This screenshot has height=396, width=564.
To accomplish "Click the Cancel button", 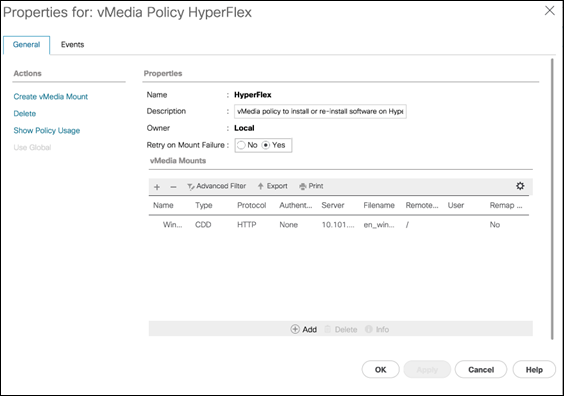I will pyautogui.click(x=481, y=369).
